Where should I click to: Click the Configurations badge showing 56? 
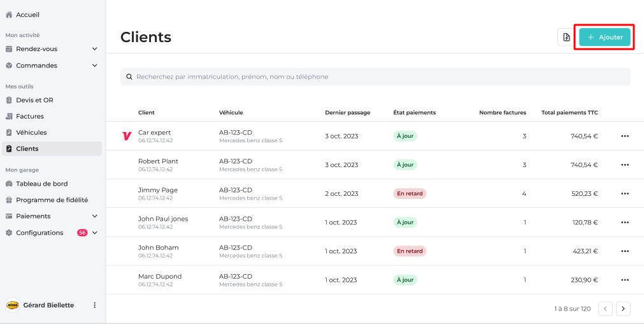pyautogui.click(x=82, y=233)
